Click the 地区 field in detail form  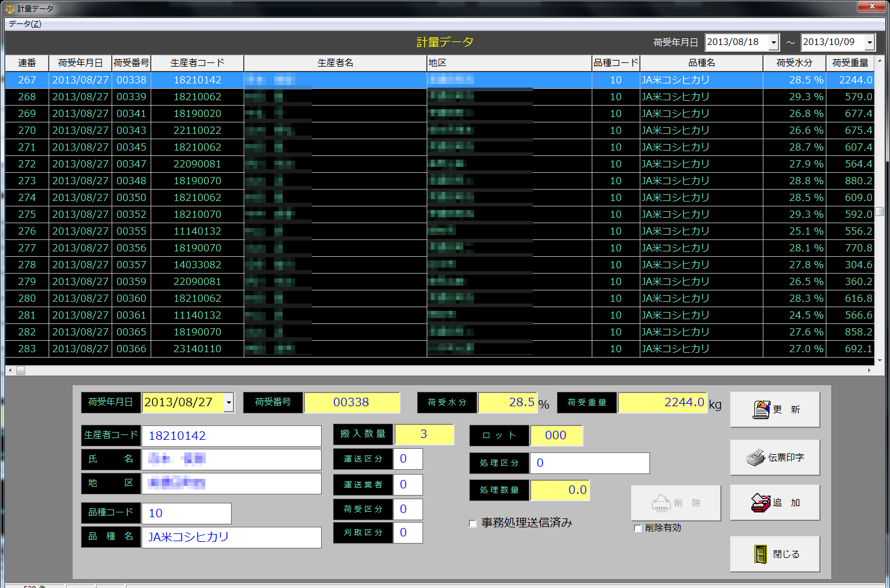point(231,484)
